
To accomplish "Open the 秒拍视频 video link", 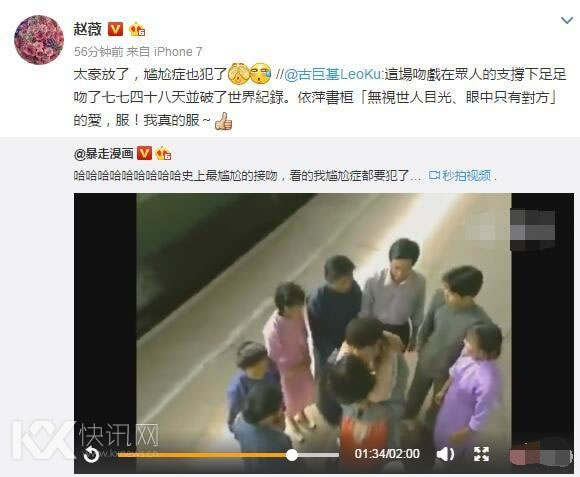I will click(460, 176).
